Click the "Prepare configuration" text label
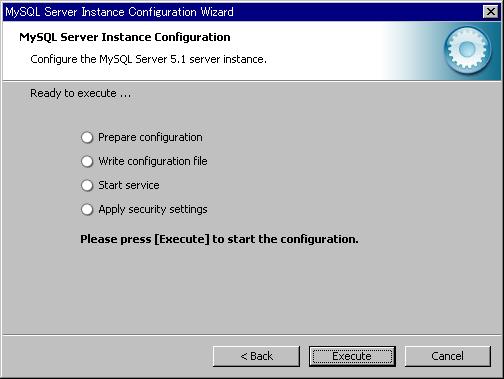 click(x=150, y=137)
